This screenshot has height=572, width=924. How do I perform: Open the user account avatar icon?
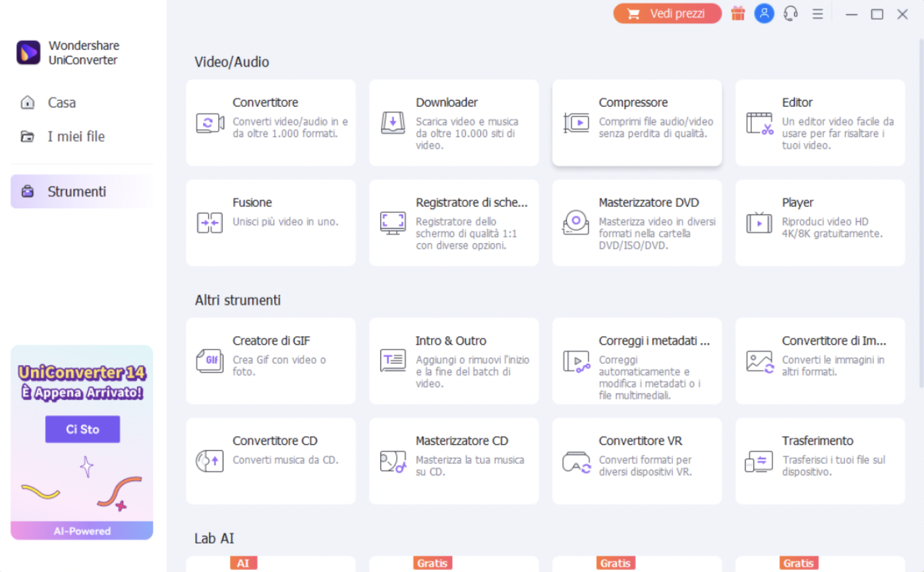(x=764, y=14)
